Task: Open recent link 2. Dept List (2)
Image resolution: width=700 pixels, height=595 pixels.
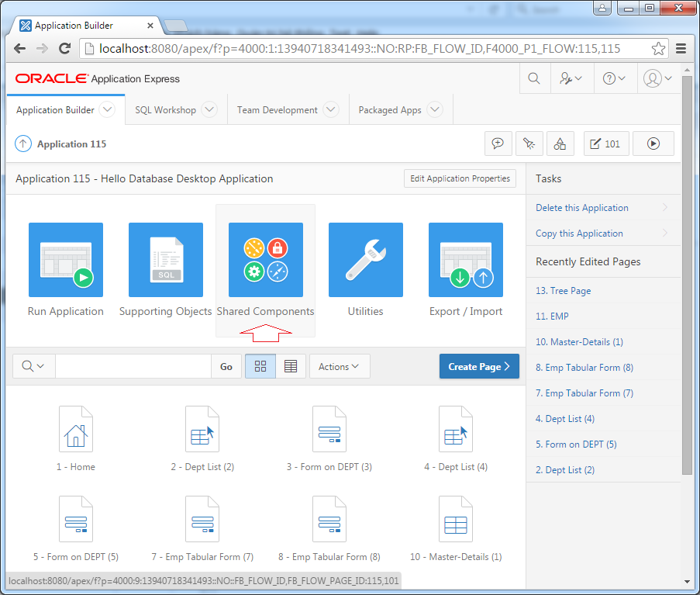Action: [565, 470]
